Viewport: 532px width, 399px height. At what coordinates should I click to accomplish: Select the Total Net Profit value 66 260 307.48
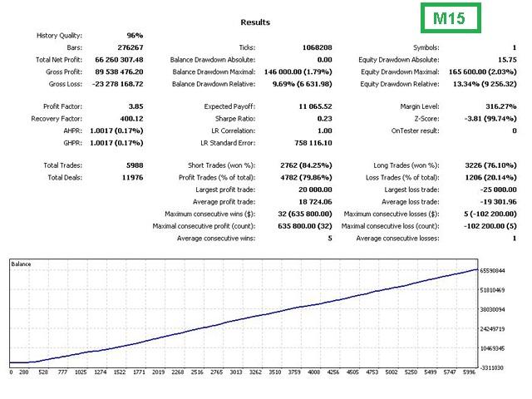[114, 60]
